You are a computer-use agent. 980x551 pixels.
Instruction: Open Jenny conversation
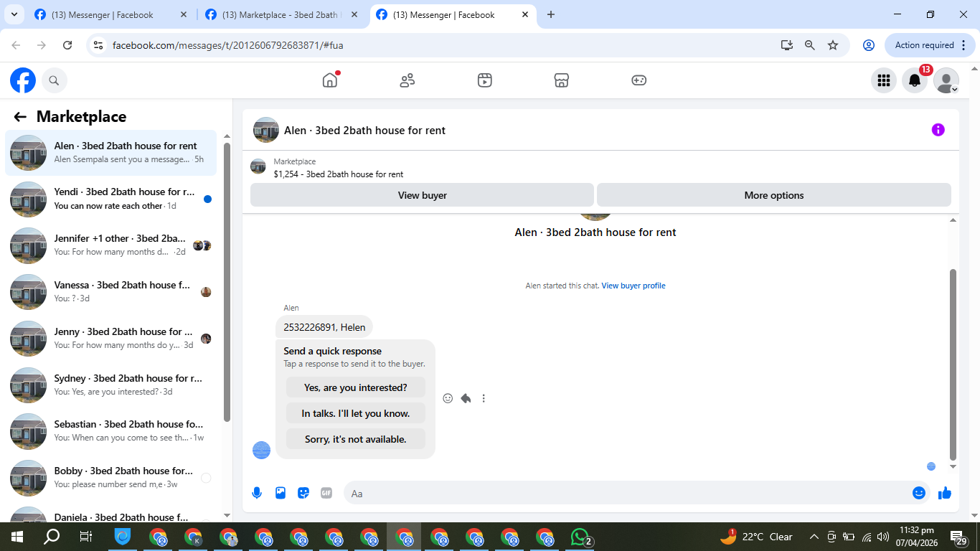(x=111, y=339)
